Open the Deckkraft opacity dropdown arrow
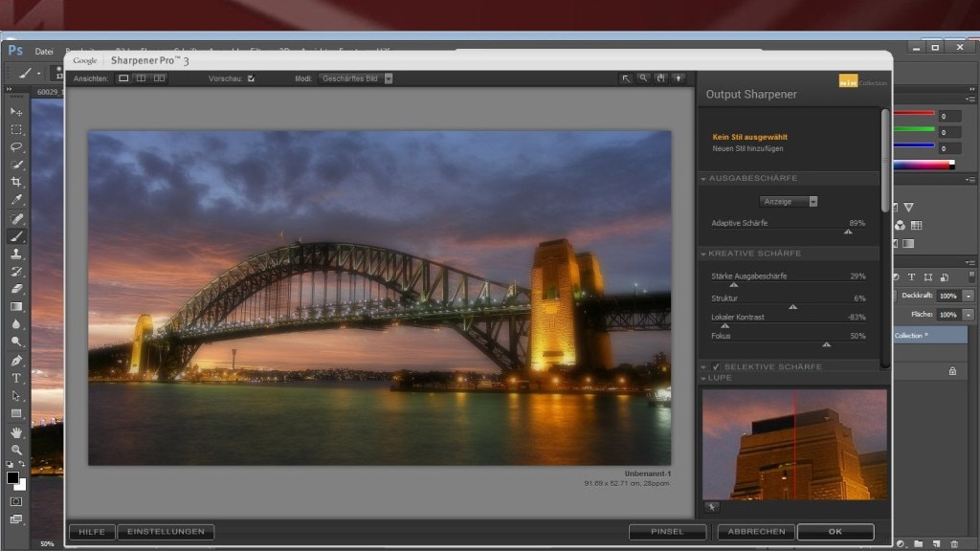This screenshot has height=551, width=980. pos(969,296)
